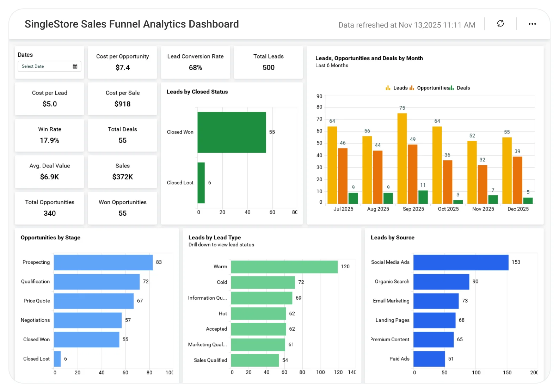Drill down into the Warm lead type bar
Image resolution: width=559 pixels, height=392 pixels.
pyautogui.click(x=284, y=267)
